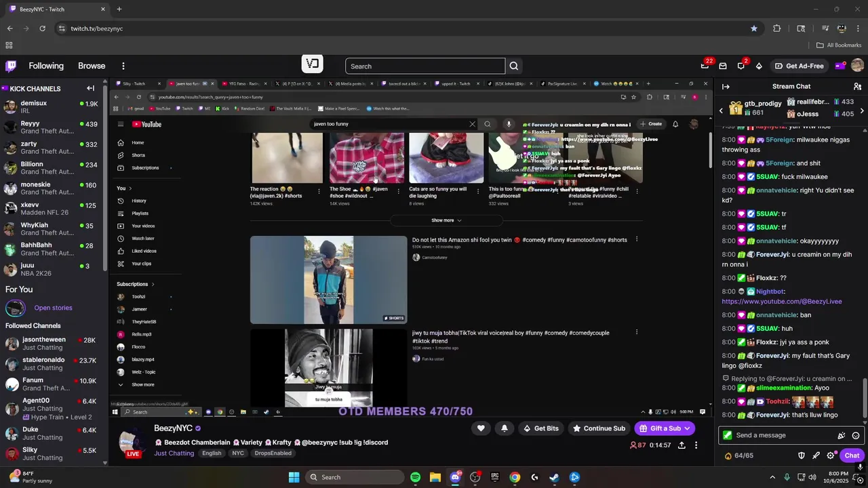
Task: Open the Browse tab
Action: pyautogui.click(x=92, y=66)
